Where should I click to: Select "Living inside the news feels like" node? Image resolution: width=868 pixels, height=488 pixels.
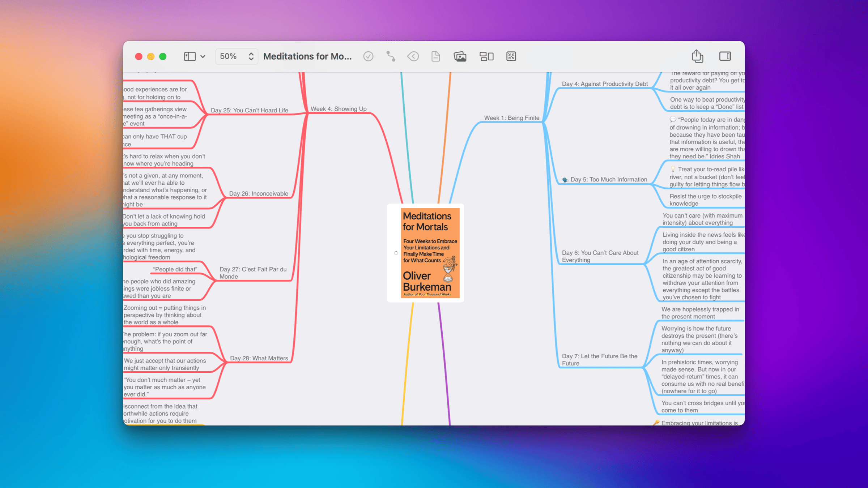(703, 242)
